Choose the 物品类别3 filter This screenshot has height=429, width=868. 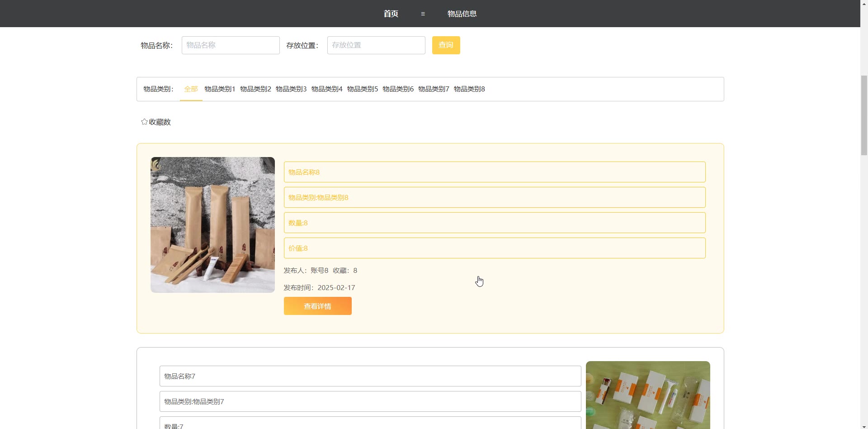click(291, 89)
